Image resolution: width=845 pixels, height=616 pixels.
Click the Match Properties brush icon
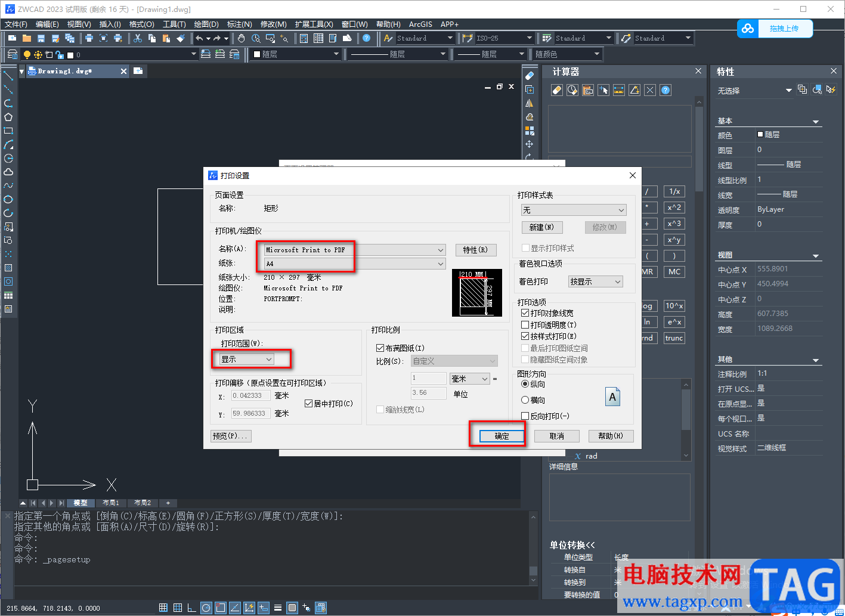point(181,38)
